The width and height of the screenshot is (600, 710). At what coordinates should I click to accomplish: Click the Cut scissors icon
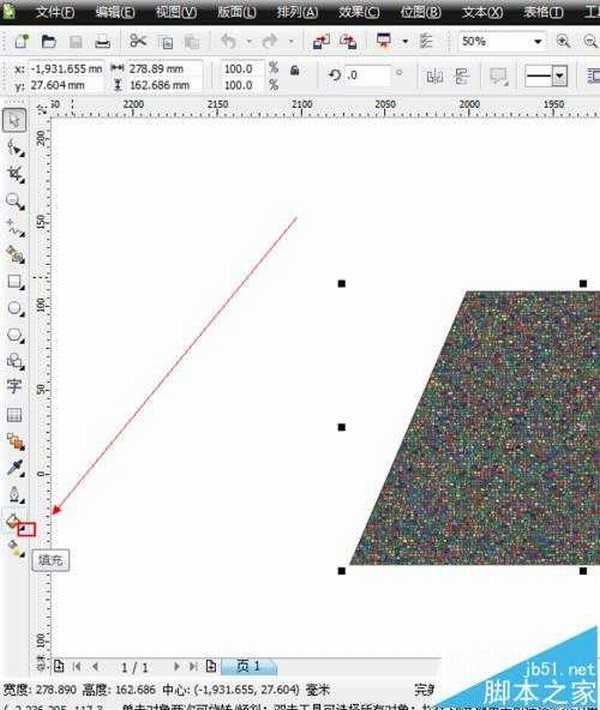137,42
